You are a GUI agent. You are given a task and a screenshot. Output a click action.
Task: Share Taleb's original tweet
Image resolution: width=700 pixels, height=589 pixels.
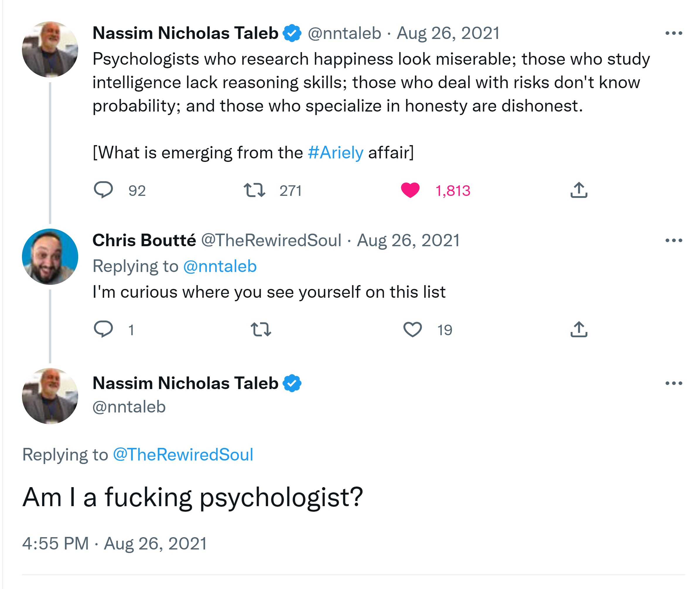click(x=579, y=190)
